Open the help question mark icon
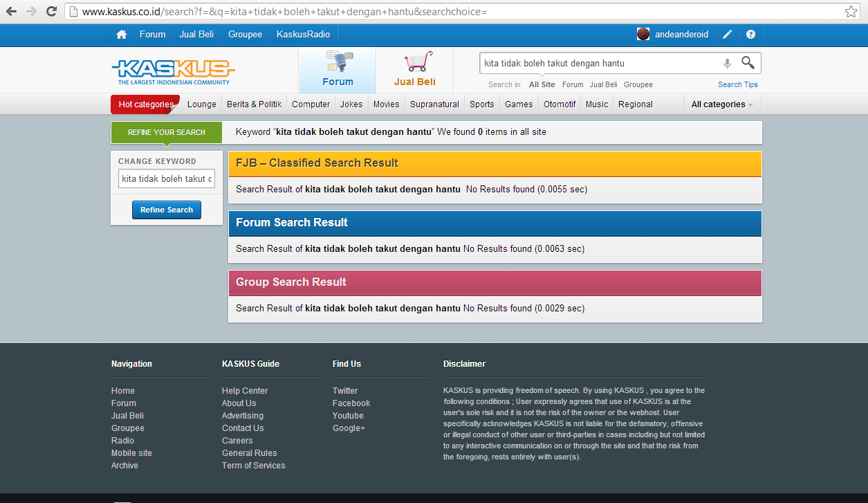Viewport: 868px width, 503px height. click(x=751, y=35)
